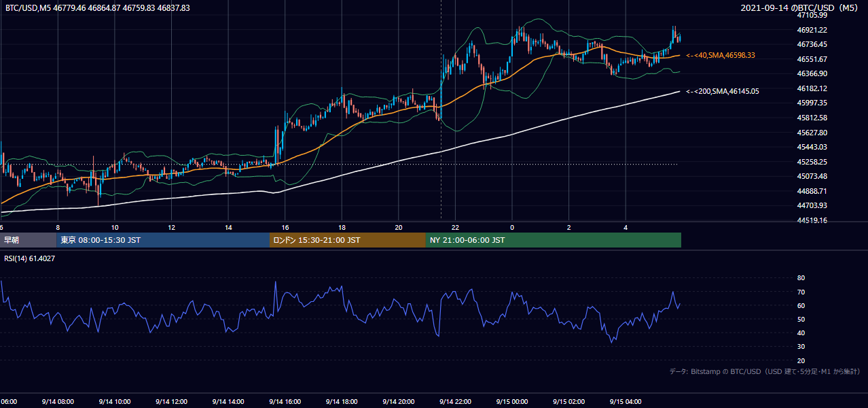Click the bottom time label 9/14 18:00
Viewport: 868px width, 408px height.
point(342,402)
